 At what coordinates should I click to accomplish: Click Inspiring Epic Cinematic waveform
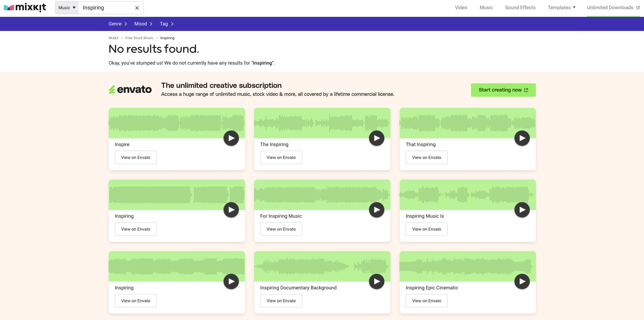468,266
